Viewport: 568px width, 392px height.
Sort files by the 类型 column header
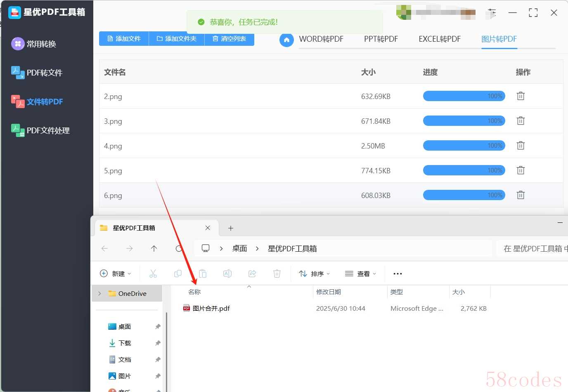(397, 292)
